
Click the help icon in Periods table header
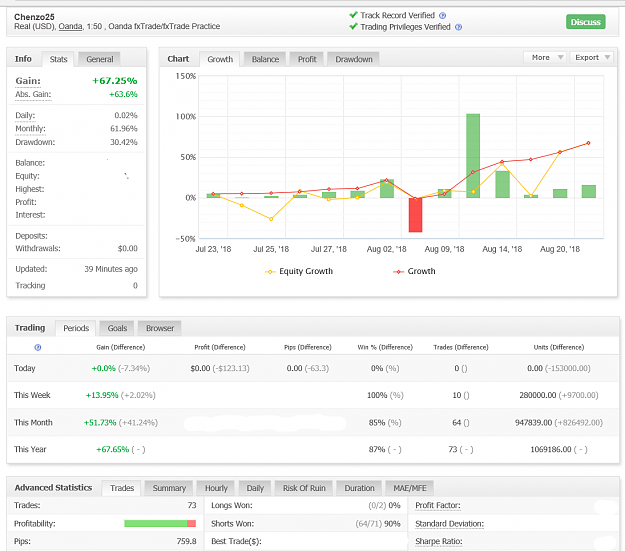(38, 347)
